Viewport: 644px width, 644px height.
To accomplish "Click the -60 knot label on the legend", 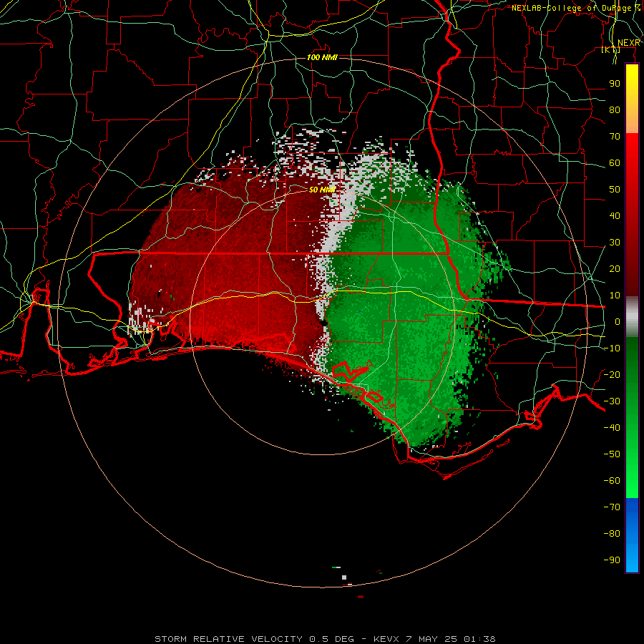I will coord(612,481).
